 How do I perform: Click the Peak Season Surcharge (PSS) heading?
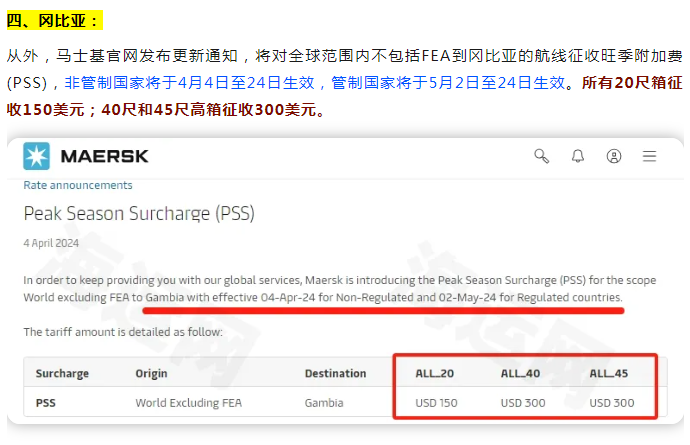pyautogui.click(x=139, y=213)
